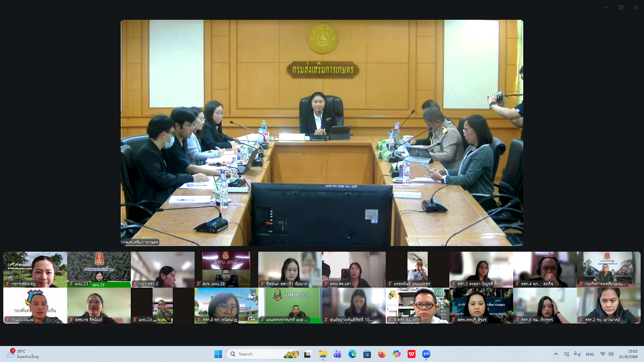Select participant tile ศูนย์ขยายพันธุ์พืชที่ 10...
The height and width of the screenshot is (362, 644).
coord(354,305)
